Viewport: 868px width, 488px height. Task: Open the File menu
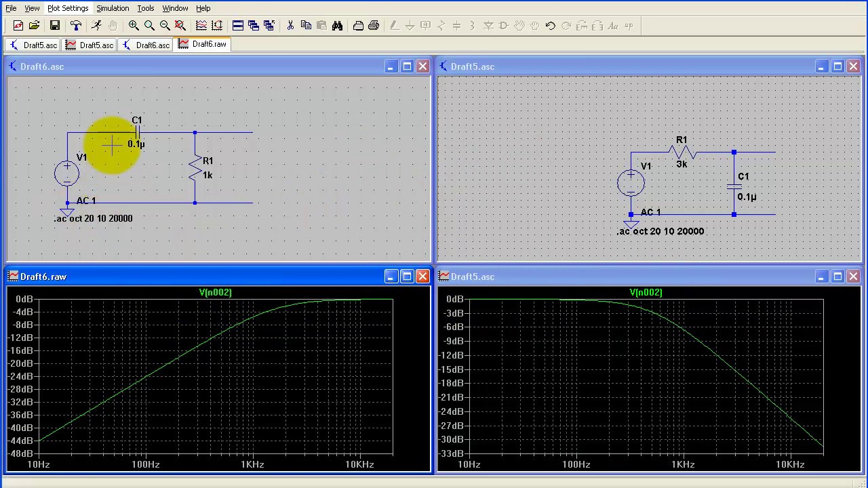coord(11,8)
